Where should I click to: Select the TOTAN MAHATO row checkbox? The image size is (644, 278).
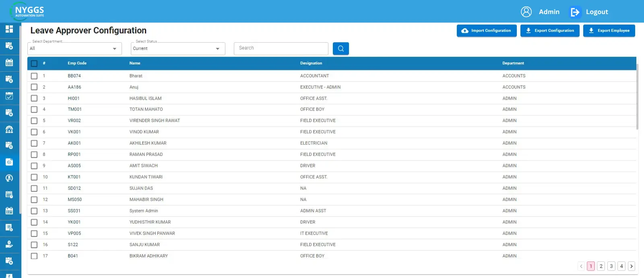[34, 109]
